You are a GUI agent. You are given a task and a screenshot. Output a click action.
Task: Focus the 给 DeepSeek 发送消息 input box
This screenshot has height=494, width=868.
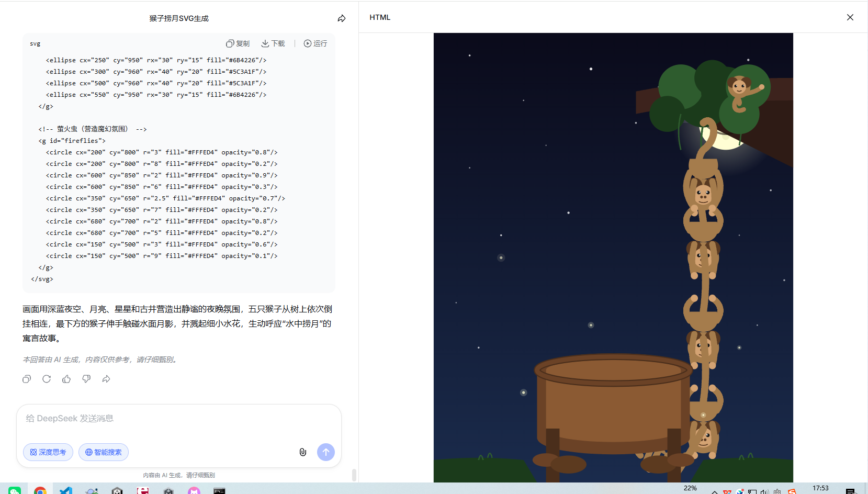coord(179,419)
